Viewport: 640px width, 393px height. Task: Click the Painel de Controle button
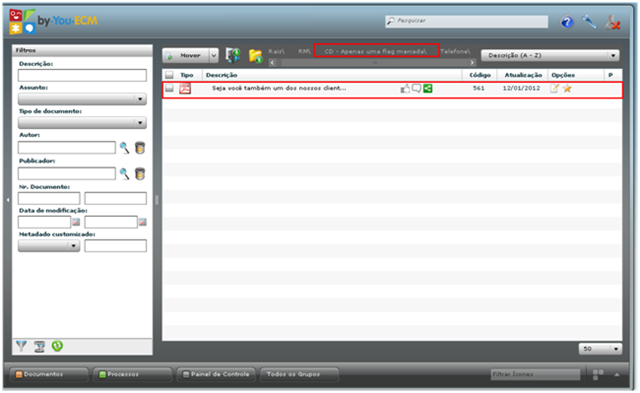coord(216,374)
